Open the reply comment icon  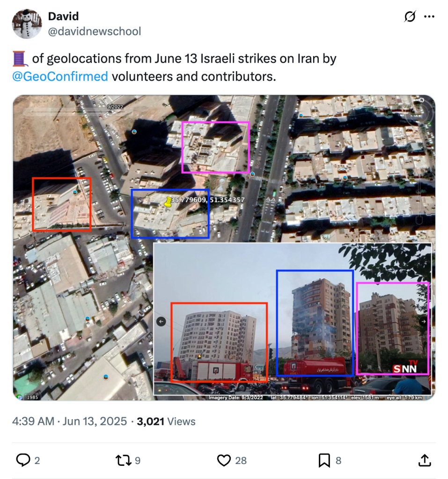tap(23, 460)
